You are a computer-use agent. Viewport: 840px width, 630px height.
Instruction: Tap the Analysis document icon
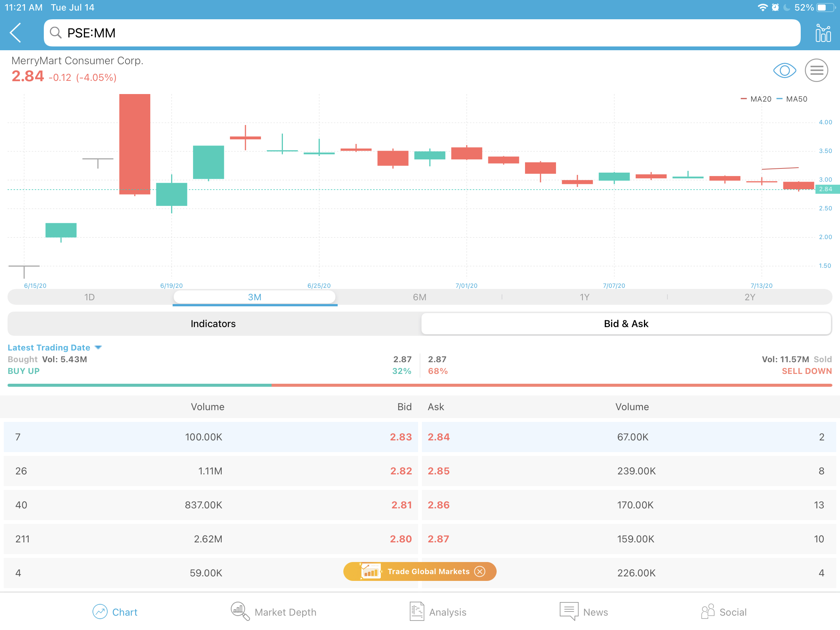coord(417,611)
